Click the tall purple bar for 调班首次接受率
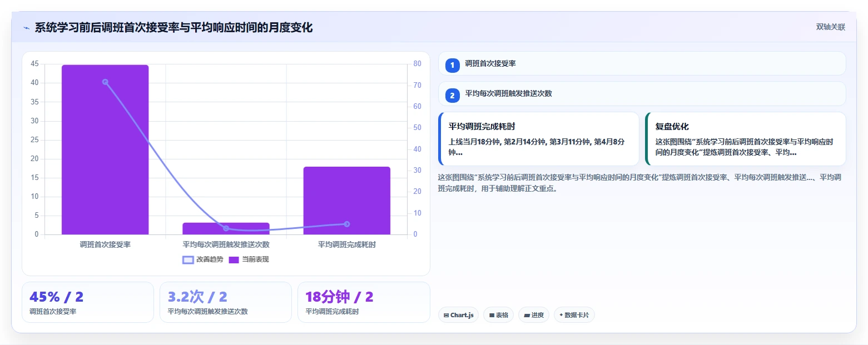Viewport: 868px width, 345px height. pyautogui.click(x=105, y=149)
